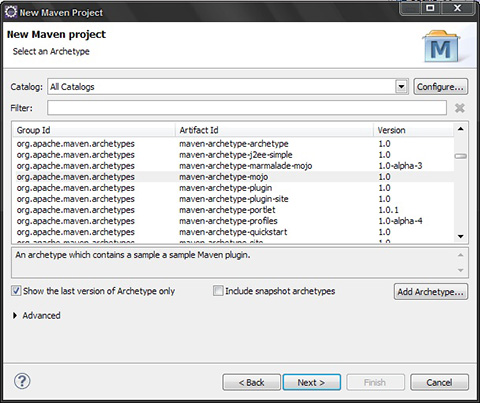Screen dimensions: 480x403
Task: Select maven-archetype-quickstart row
Action: (x=233, y=232)
